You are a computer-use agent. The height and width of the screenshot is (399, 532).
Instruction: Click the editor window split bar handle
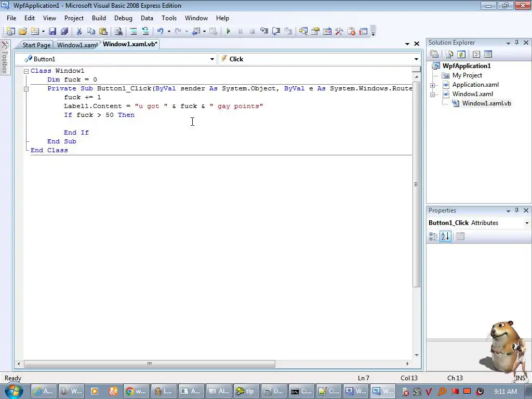click(416, 69)
